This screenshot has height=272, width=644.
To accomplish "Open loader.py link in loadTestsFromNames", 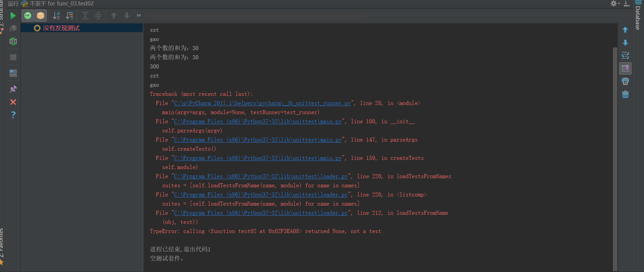I will tap(261, 176).
